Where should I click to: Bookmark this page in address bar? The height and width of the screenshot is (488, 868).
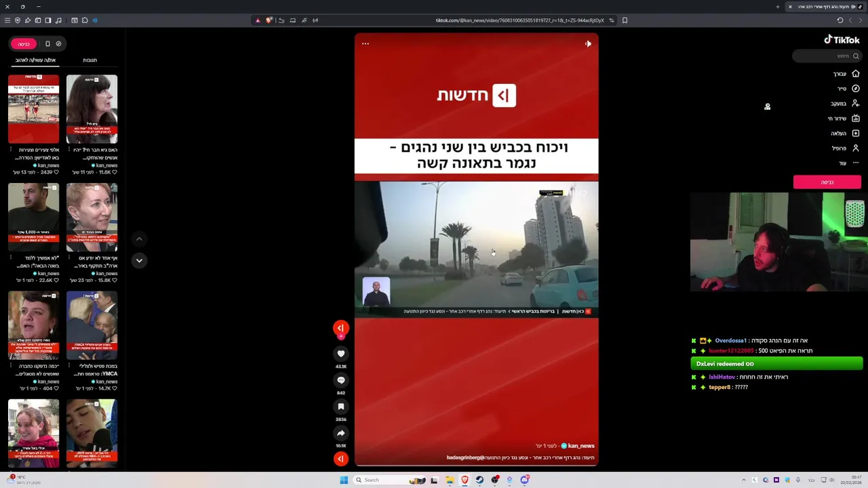click(x=625, y=20)
